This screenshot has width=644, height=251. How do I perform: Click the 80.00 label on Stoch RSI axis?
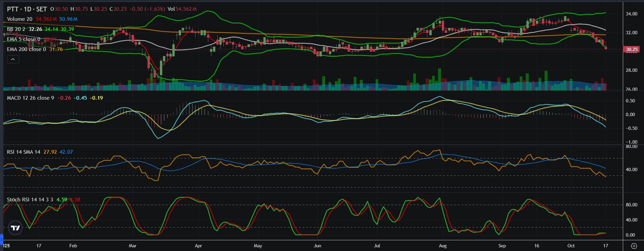(632, 205)
